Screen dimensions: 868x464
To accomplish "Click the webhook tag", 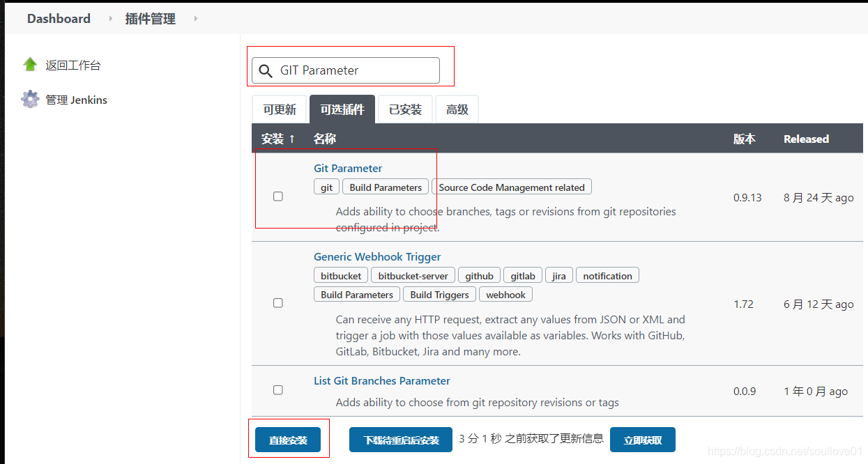I will [505, 295].
